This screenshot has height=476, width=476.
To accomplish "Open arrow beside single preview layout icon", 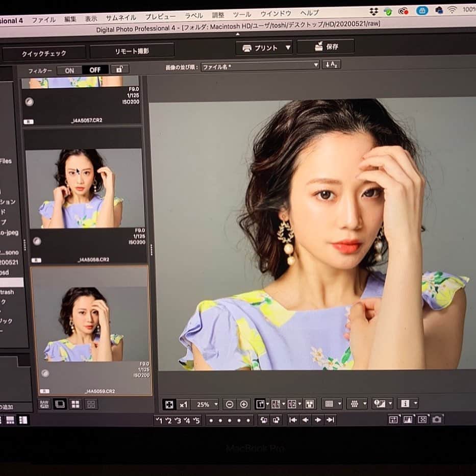I will [267, 404].
